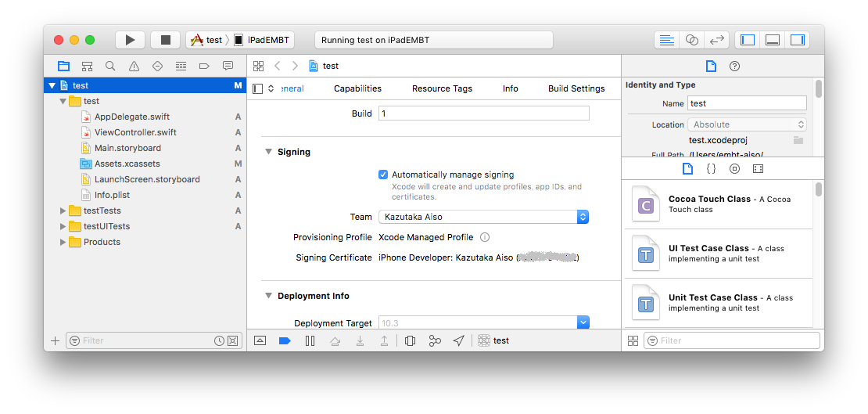The height and width of the screenshot is (414, 868).
Task: Show Quick Help inspector icon
Action: pyautogui.click(x=734, y=66)
